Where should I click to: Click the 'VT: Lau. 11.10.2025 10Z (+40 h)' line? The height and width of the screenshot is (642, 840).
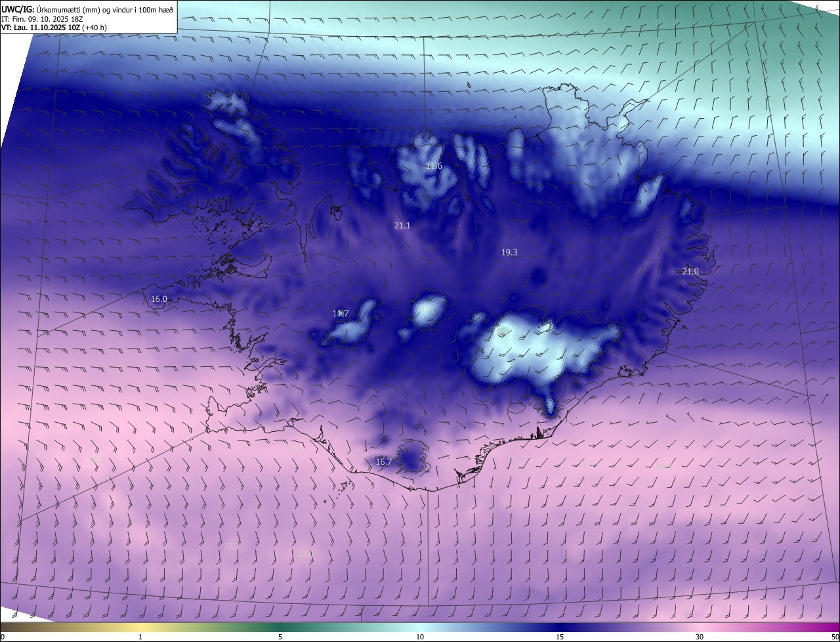pos(54,28)
